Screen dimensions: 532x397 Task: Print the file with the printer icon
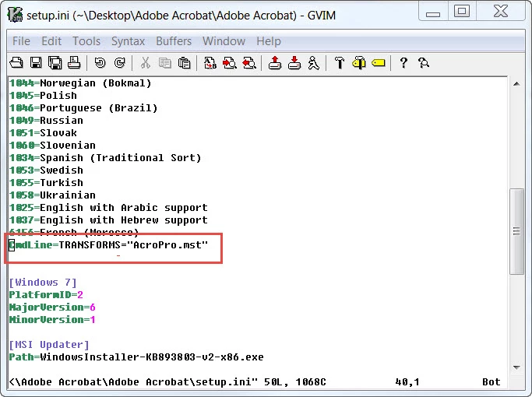[74, 63]
